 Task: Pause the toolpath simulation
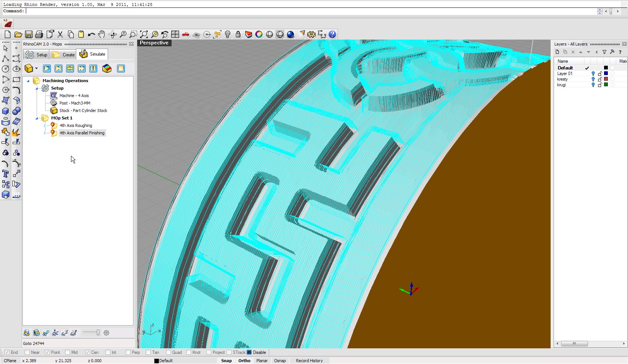(x=93, y=69)
